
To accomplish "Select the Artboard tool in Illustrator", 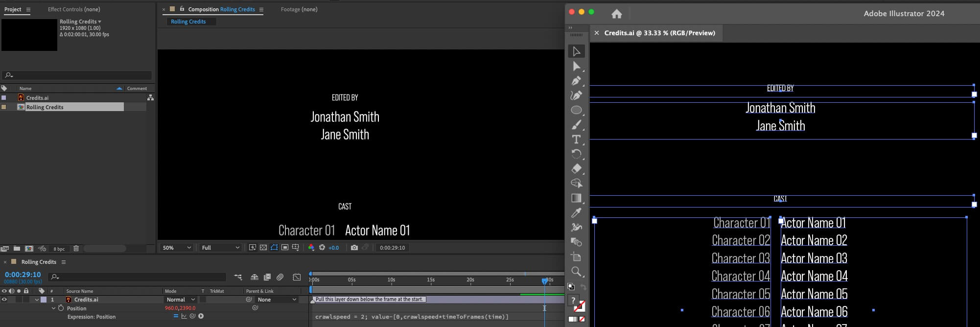I will tap(576, 257).
